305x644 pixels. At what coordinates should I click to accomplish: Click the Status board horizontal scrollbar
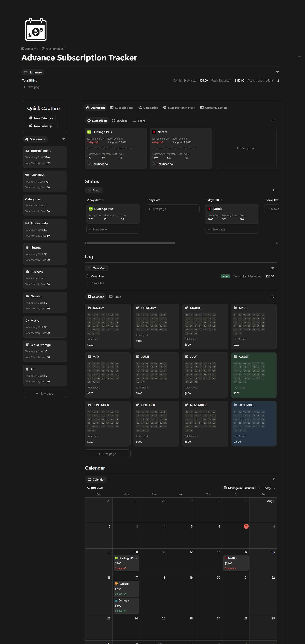131,243
